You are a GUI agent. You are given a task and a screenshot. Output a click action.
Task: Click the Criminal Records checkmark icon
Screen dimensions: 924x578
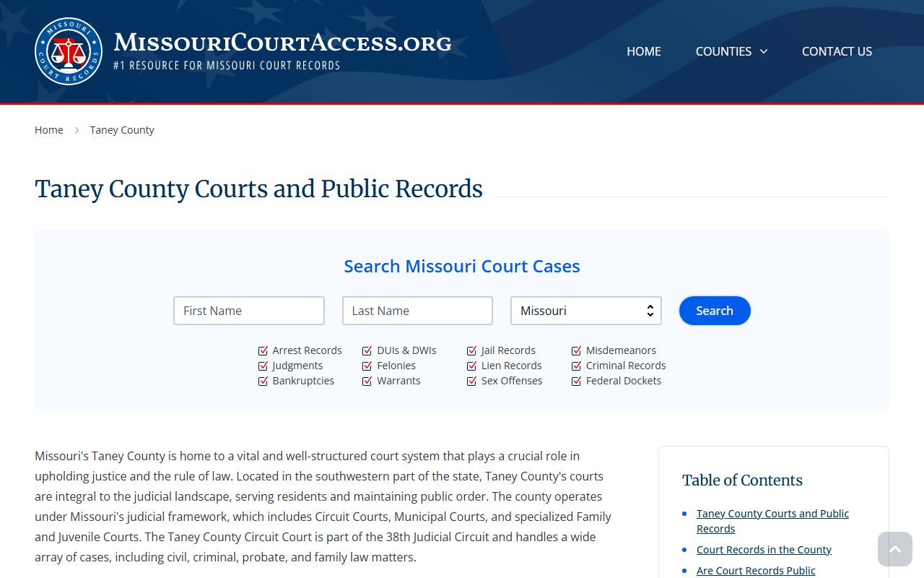pyautogui.click(x=577, y=366)
